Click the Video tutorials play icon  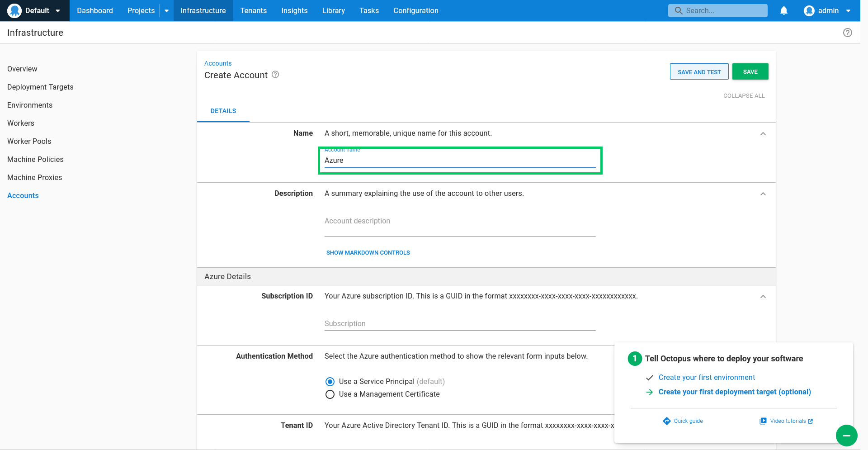coord(763,421)
